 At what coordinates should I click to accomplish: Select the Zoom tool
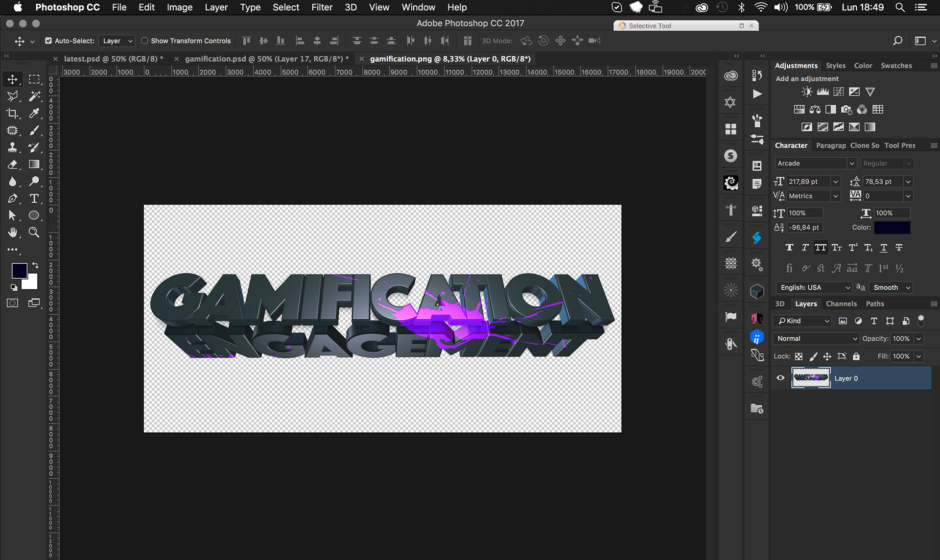(x=34, y=232)
